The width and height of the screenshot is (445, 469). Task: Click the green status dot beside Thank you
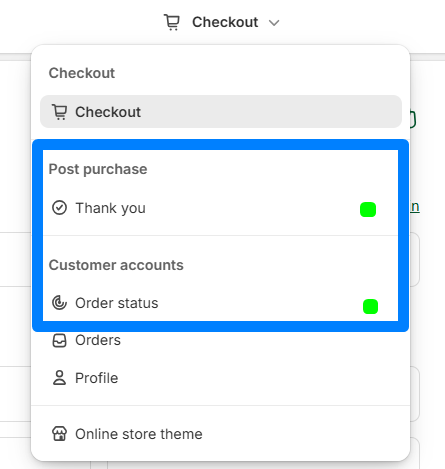click(368, 210)
